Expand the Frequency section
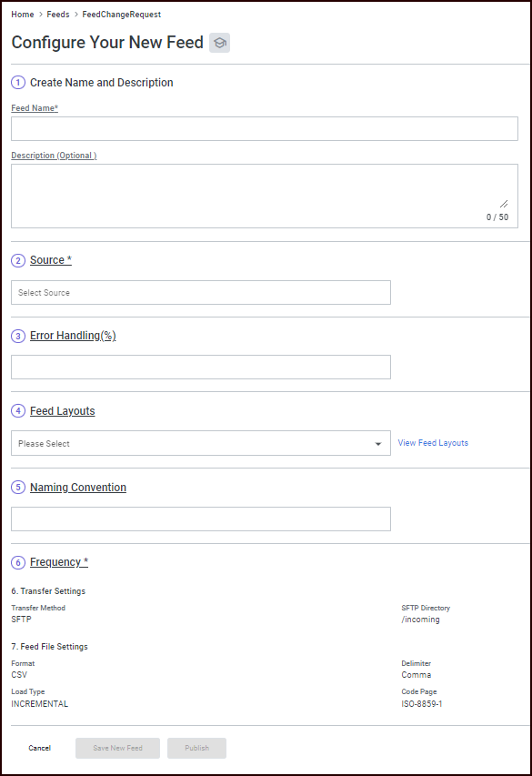Screen dimensions: 532x776 point(58,562)
